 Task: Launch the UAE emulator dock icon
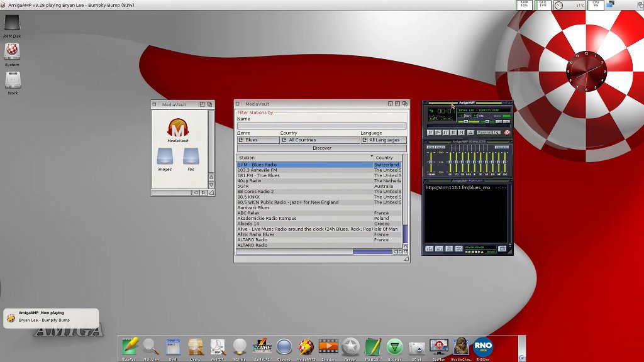click(262, 347)
